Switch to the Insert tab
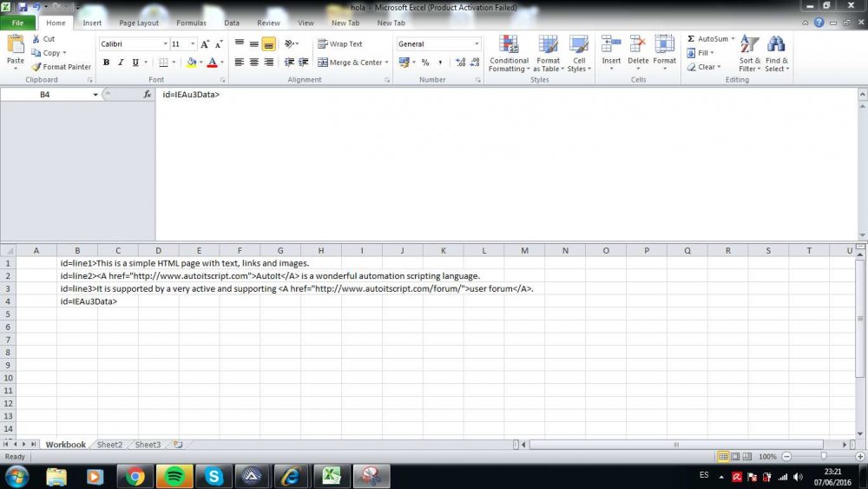Viewport: 868px width, 489px height. pyautogui.click(x=92, y=23)
